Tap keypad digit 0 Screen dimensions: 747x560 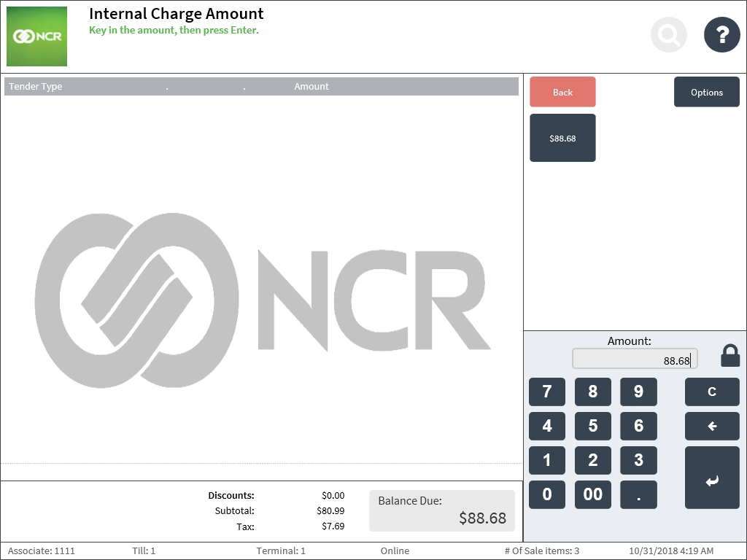point(547,495)
